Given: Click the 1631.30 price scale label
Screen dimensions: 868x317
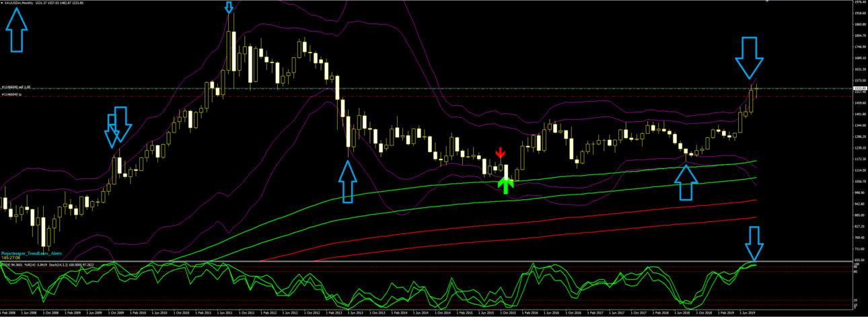Looking at the screenshot, I should click(861, 69).
